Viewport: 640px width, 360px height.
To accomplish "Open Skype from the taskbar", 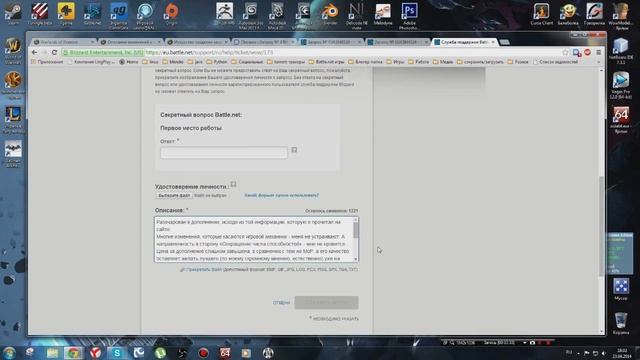I will tap(117, 353).
